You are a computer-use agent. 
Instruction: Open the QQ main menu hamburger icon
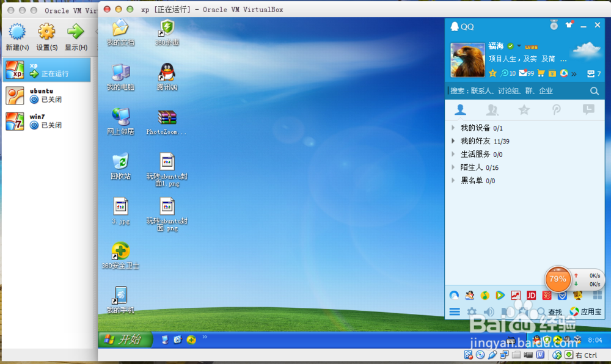pyautogui.click(x=455, y=311)
